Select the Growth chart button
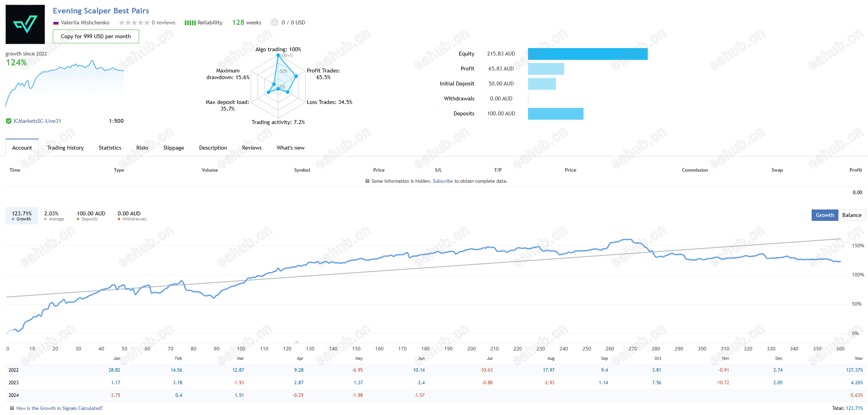This screenshot has width=868, height=415. click(x=825, y=215)
